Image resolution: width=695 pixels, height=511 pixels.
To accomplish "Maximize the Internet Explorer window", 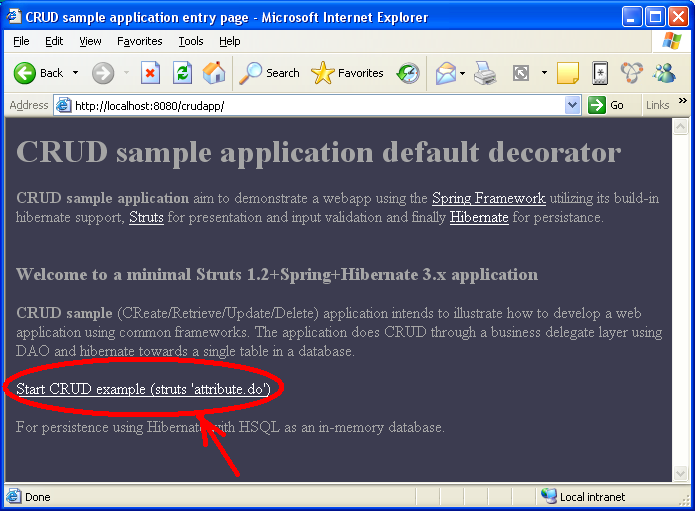I will pyautogui.click(x=655, y=17).
